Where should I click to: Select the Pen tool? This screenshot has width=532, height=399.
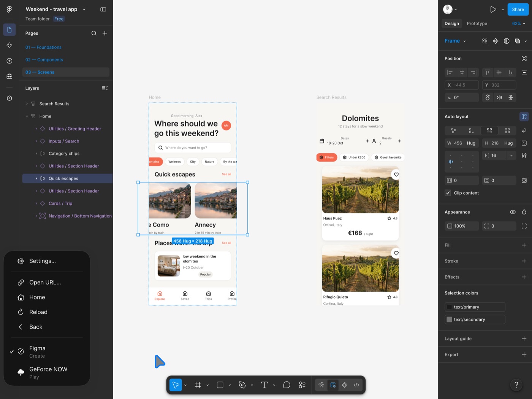tap(242, 385)
